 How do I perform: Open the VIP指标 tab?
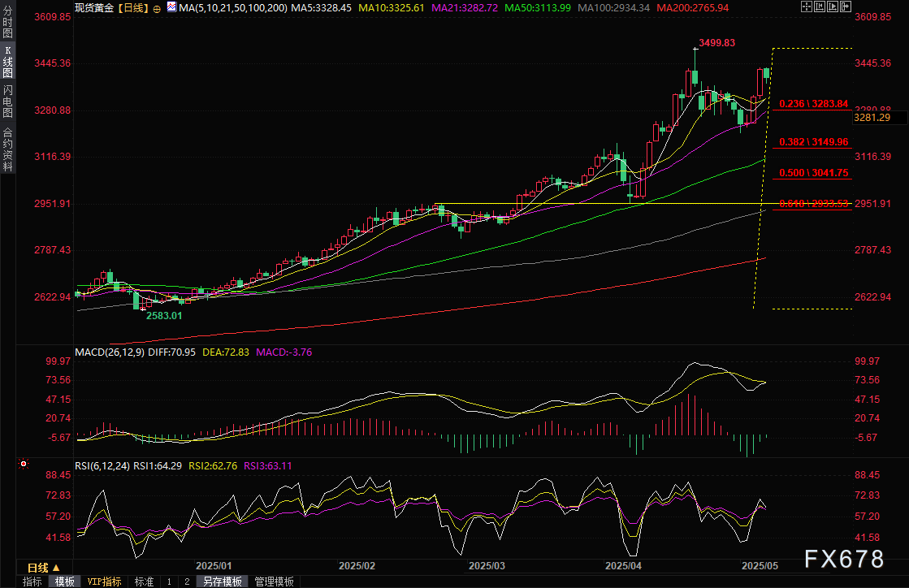click(104, 582)
